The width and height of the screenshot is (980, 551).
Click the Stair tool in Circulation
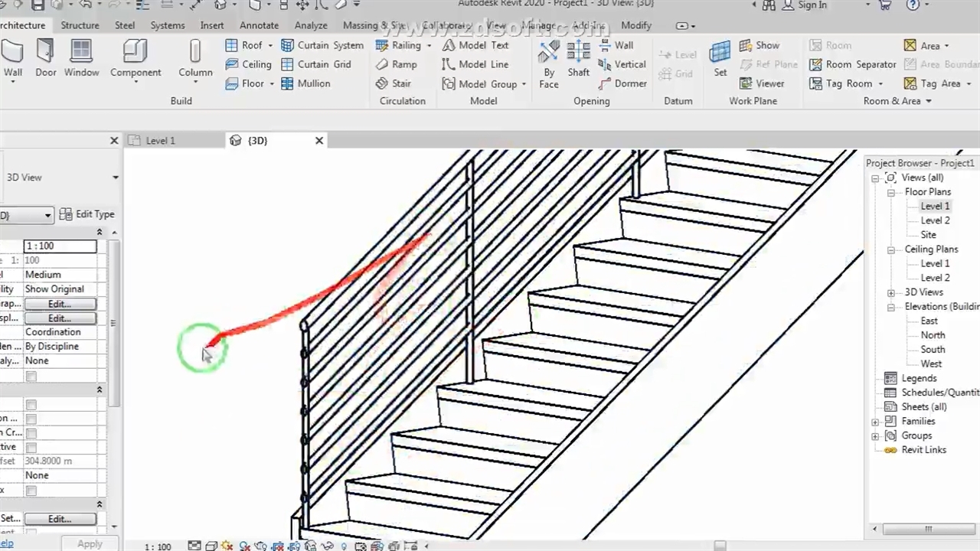[x=394, y=83]
